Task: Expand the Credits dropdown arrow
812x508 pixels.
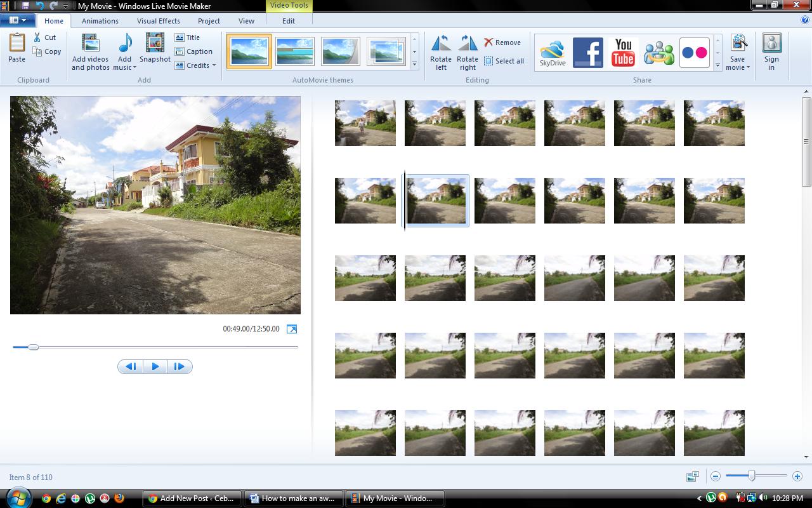Action: (x=214, y=65)
